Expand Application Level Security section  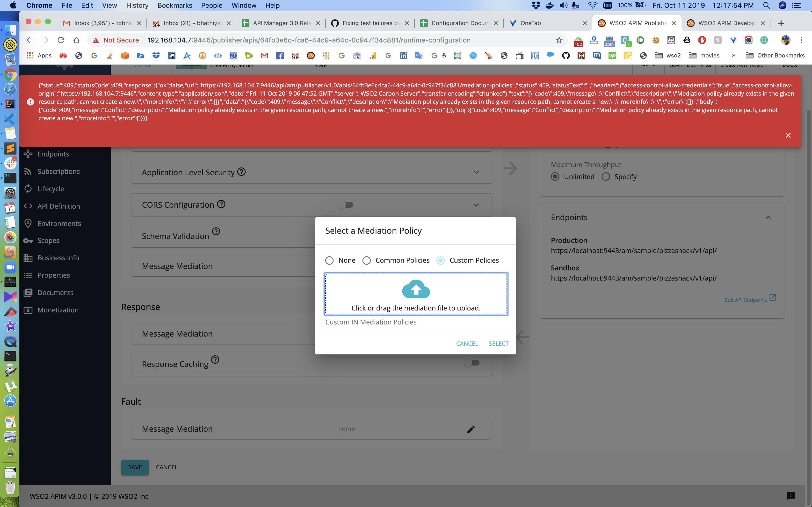[476, 172]
